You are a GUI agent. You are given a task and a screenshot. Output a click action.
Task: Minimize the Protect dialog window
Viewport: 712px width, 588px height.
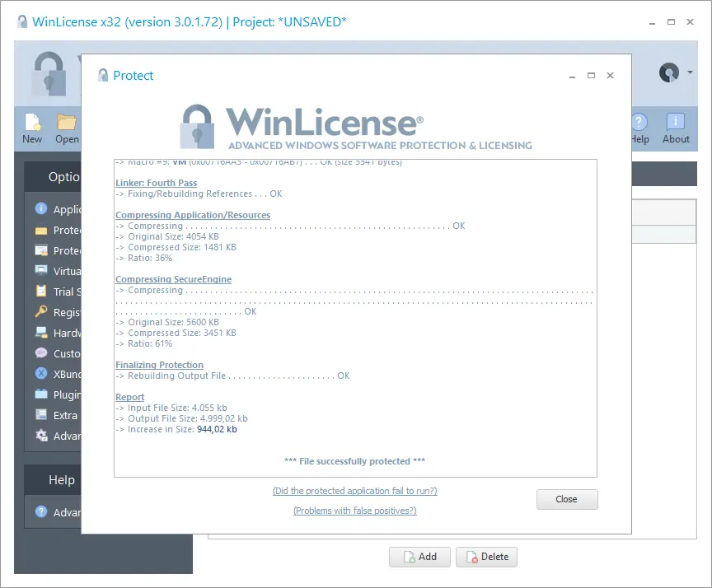(572, 76)
